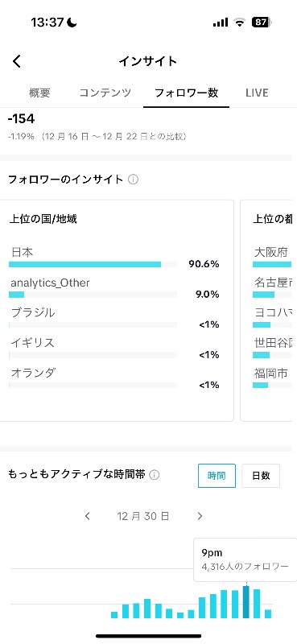
Task: Tap the 12 月 30 日 date label
Action: coord(143,516)
